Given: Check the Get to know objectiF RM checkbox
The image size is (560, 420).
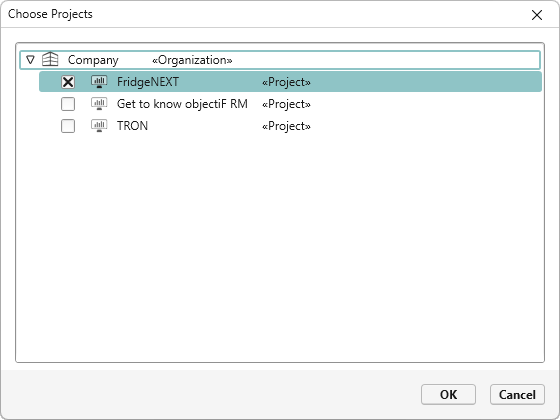Looking at the screenshot, I should click(68, 104).
